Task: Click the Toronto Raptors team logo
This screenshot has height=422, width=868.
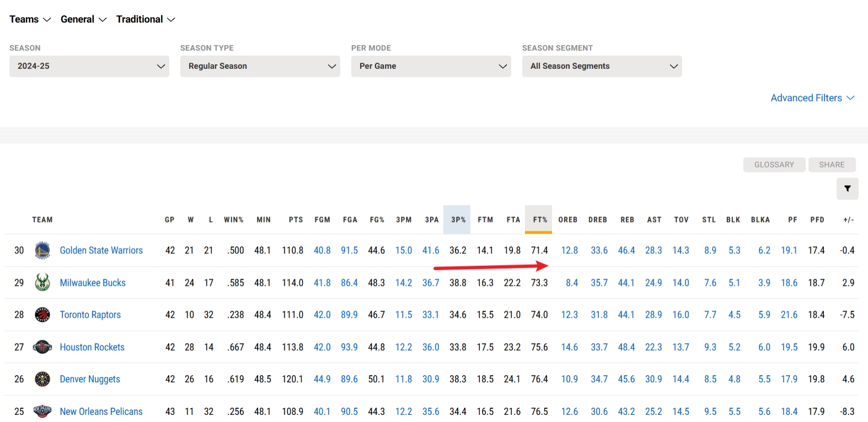Action: click(42, 315)
